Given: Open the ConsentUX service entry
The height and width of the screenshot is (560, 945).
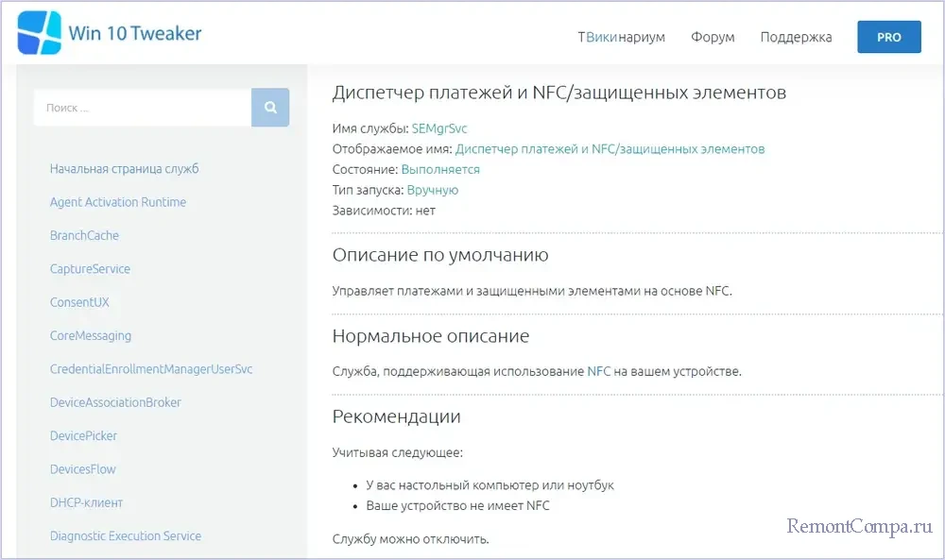Looking at the screenshot, I should (x=79, y=302).
